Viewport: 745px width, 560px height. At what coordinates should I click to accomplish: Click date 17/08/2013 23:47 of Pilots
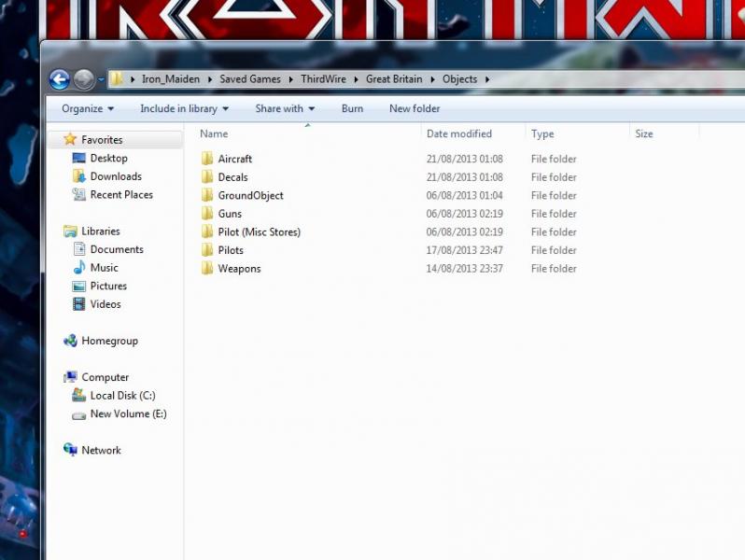pos(464,250)
